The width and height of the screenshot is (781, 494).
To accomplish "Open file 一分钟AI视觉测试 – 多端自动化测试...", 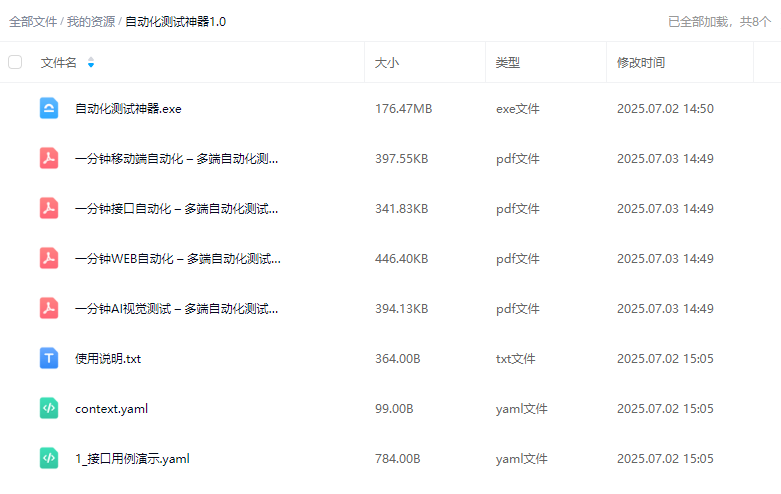I will pos(176,309).
